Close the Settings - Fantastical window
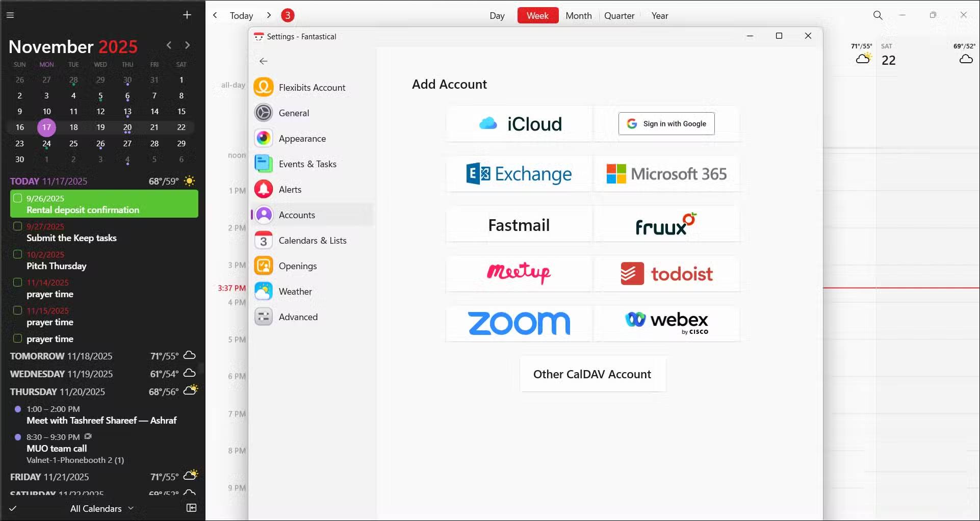Screen dimensions: 980x521 [808, 36]
